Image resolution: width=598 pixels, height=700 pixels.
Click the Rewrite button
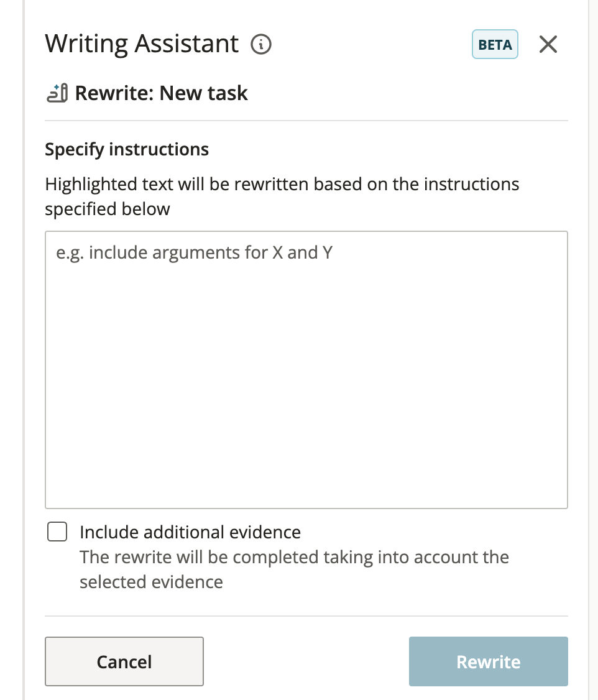[x=488, y=661]
